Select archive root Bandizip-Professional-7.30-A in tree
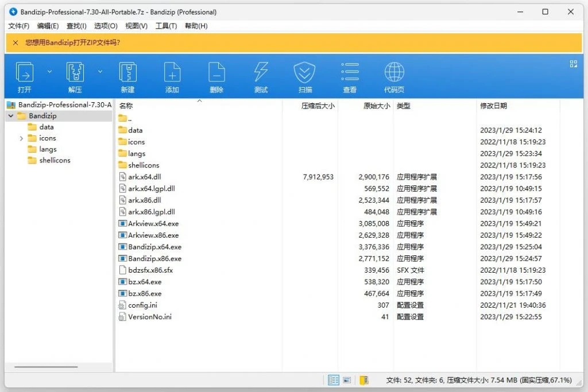Viewport: 588px width, 392px height. click(x=59, y=105)
